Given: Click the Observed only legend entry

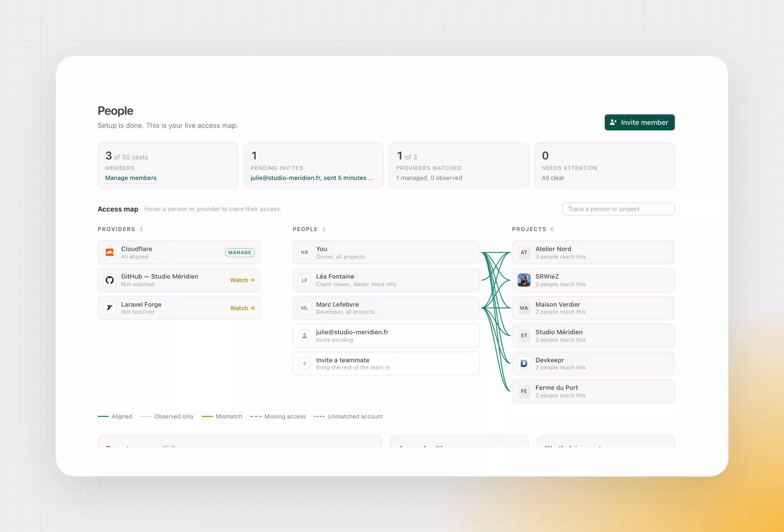Looking at the screenshot, I should [x=167, y=416].
